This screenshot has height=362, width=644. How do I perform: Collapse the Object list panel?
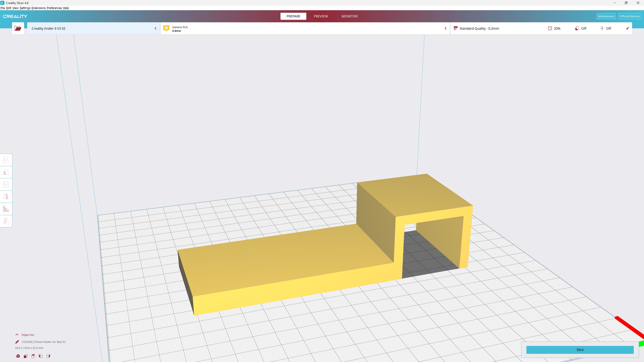tap(17, 335)
